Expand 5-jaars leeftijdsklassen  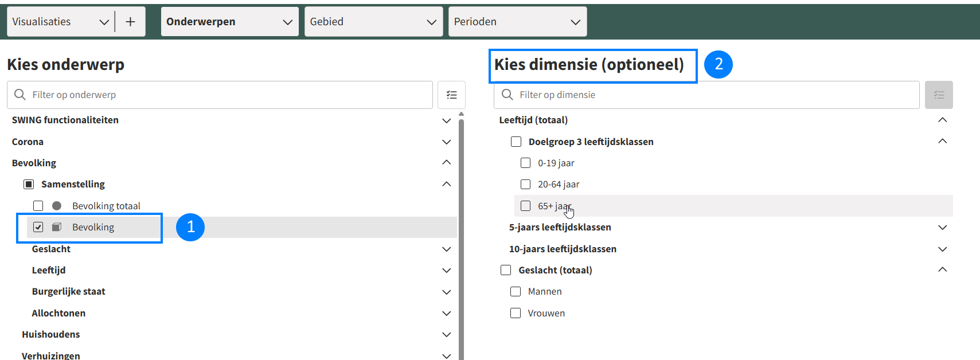(x=942, y=228)
